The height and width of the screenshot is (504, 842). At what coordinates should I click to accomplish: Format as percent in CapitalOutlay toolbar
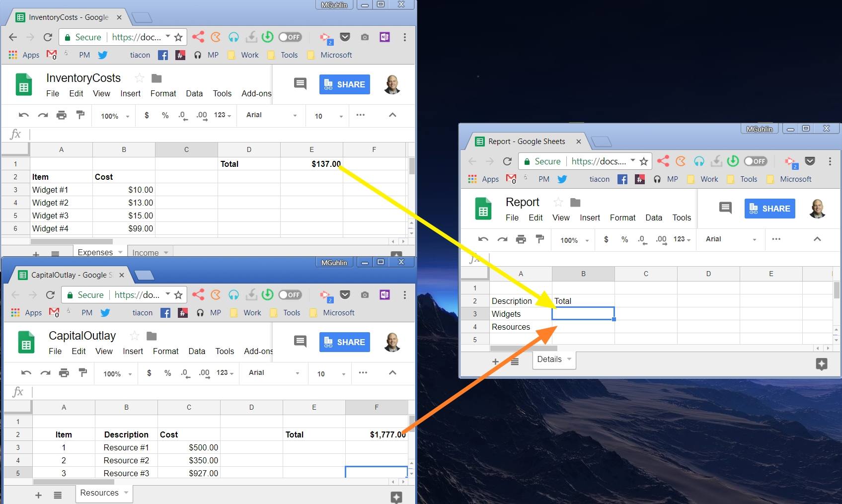click(167, 373)
